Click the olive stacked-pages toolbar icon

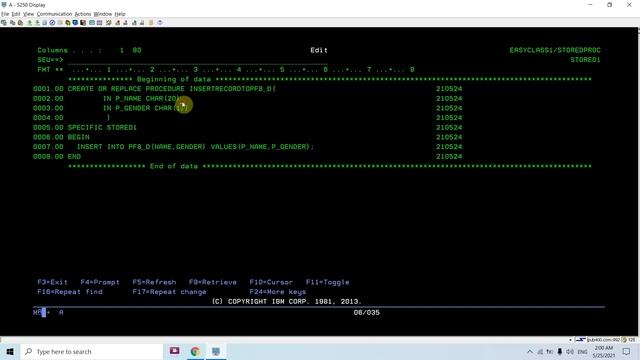tap(68, 22)
